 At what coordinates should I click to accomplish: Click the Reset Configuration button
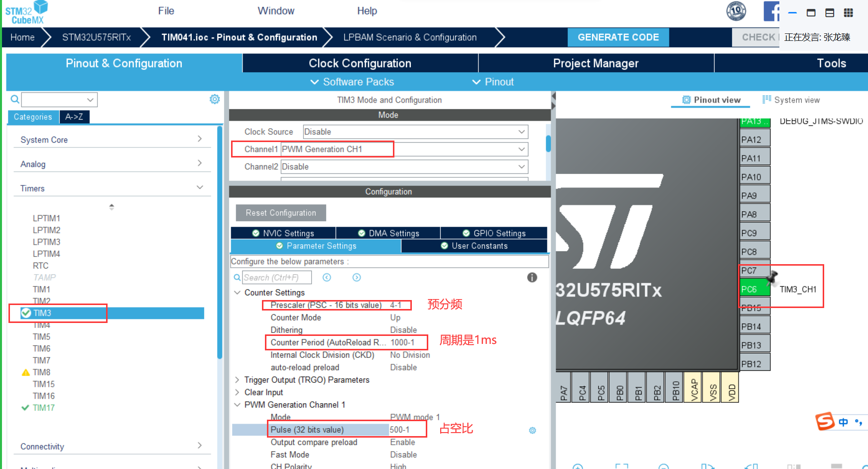pos(281,213)
